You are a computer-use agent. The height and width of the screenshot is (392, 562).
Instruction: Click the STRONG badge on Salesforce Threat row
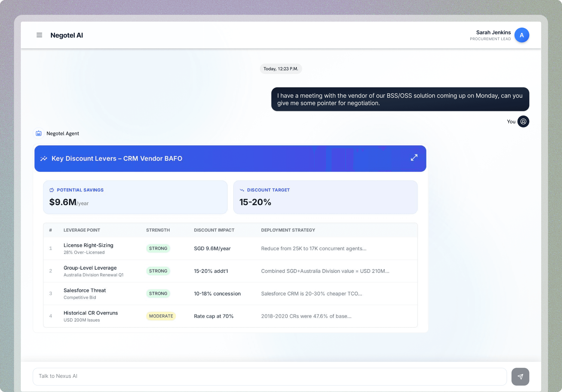point(158,293)
